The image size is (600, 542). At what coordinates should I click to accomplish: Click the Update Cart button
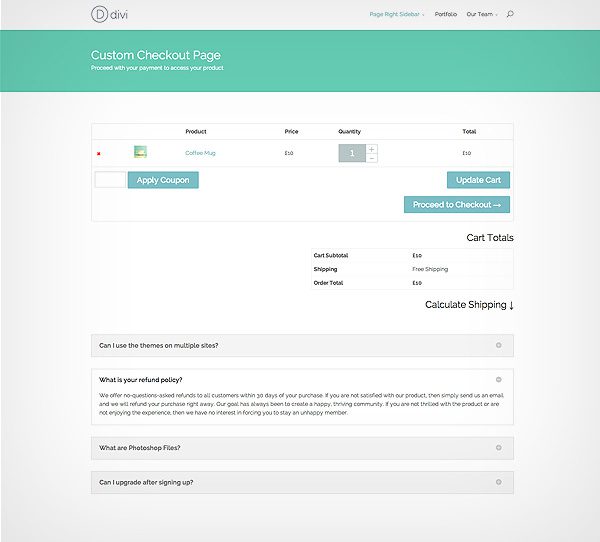(478, 180)
